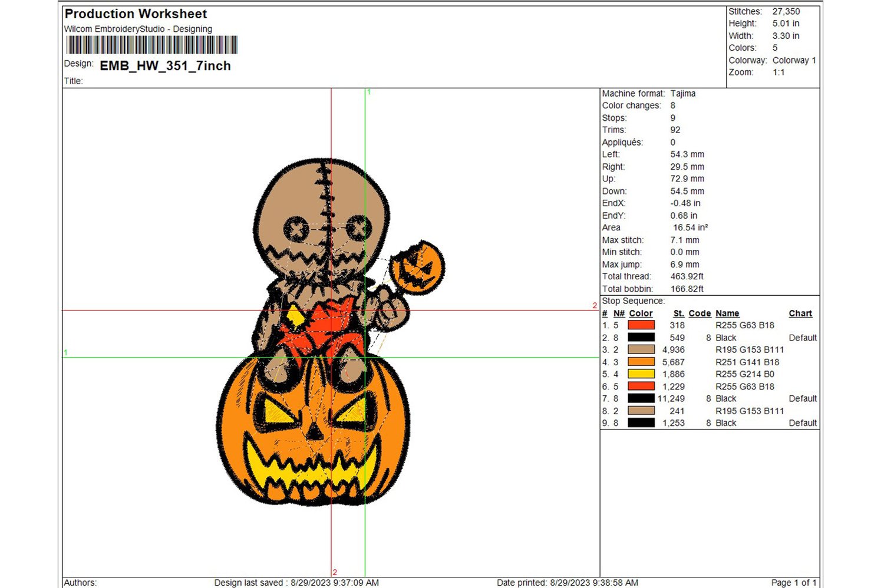Click the "Production Worksheet" heading
The height and width of the screenshot is (588, 884).
[x=136, y=14]
